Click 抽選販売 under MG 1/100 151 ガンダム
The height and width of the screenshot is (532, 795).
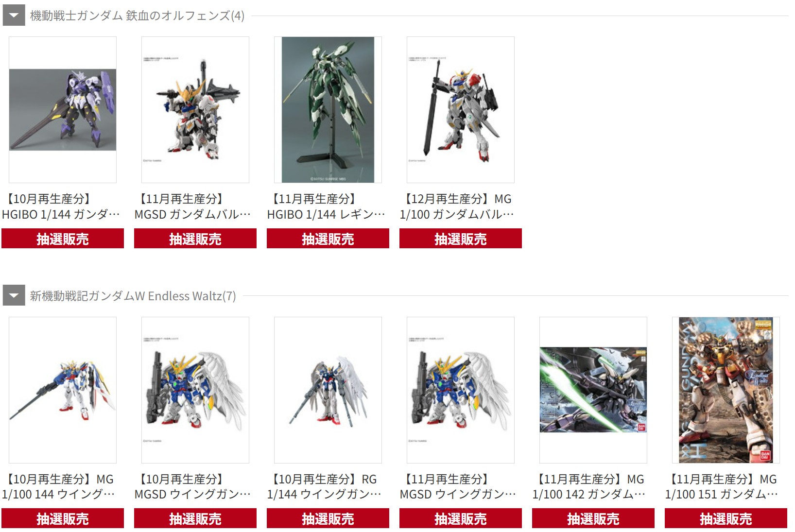click(726, 518)
